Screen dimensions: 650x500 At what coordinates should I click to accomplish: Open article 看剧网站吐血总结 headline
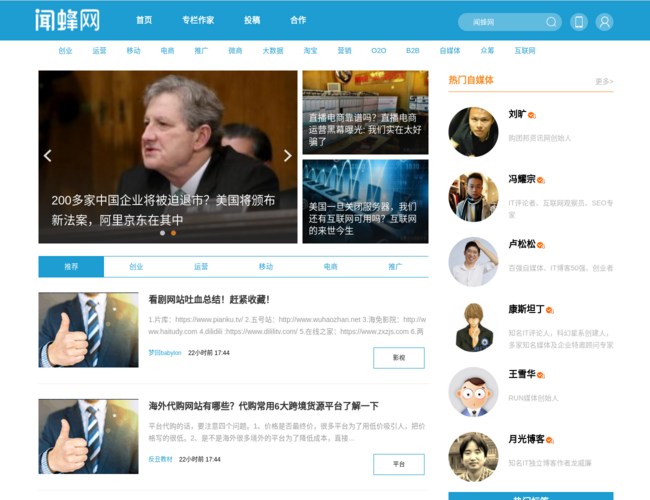click(x=209, y=299)
